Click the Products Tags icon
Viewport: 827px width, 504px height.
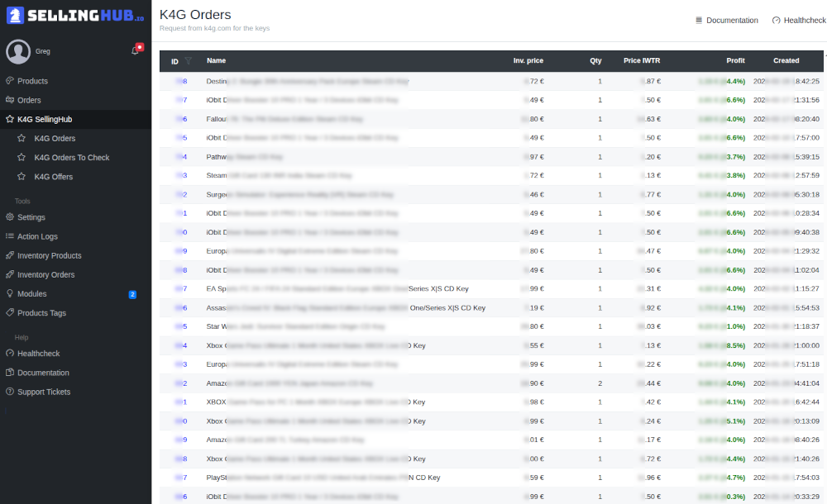(10, 312)
